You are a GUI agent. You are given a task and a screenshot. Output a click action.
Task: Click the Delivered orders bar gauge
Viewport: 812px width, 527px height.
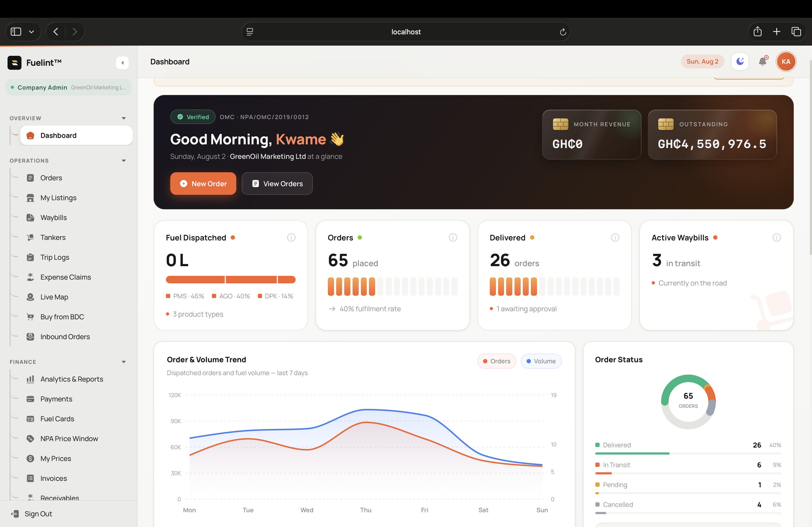pyautogui.click(x=554, y=286)
